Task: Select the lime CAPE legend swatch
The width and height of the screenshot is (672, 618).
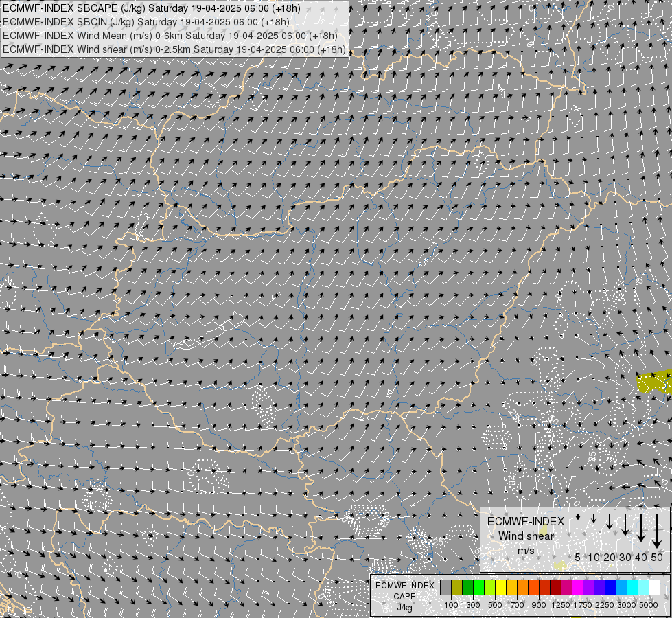Action: pyautogui.click(x=490, y=587)
